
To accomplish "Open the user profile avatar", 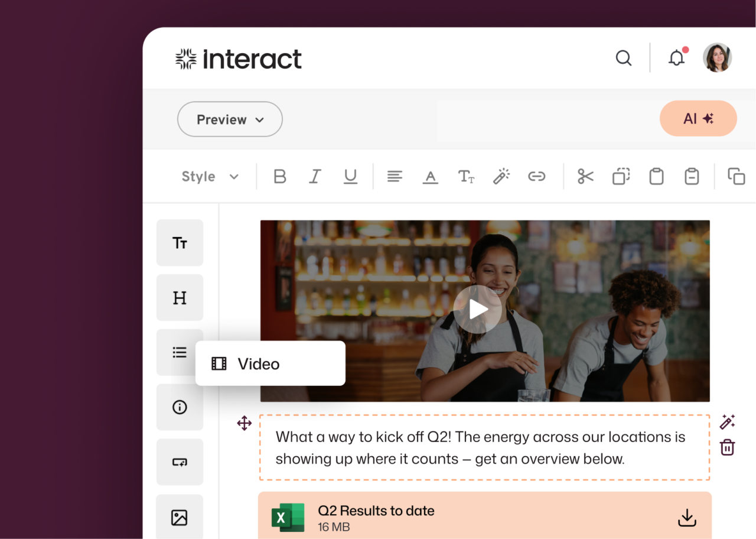I will tap(717, 57).
